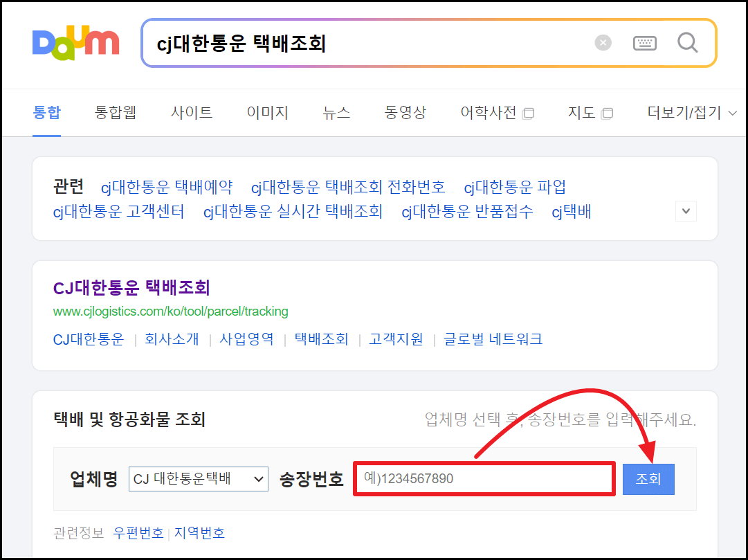The width and height of the screenshot is (748, 560).
Task: Clear the search box text
Action: point(603,43)
